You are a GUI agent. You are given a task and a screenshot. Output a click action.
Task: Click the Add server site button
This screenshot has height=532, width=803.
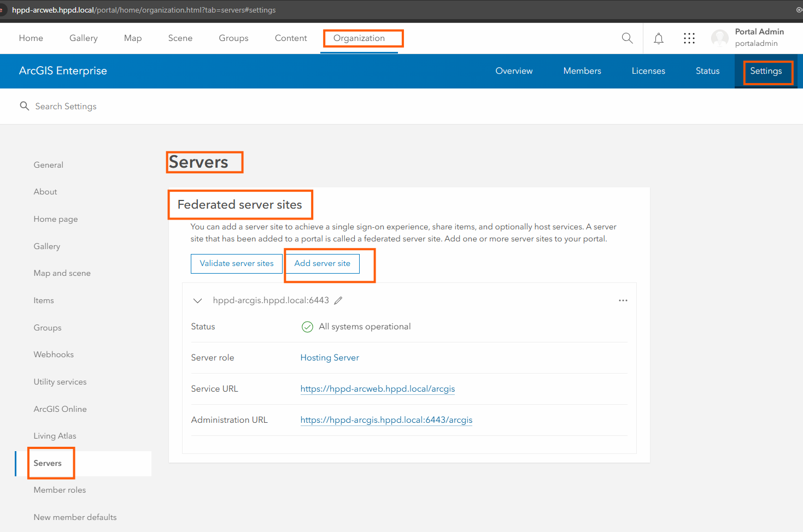coord(322,263)
